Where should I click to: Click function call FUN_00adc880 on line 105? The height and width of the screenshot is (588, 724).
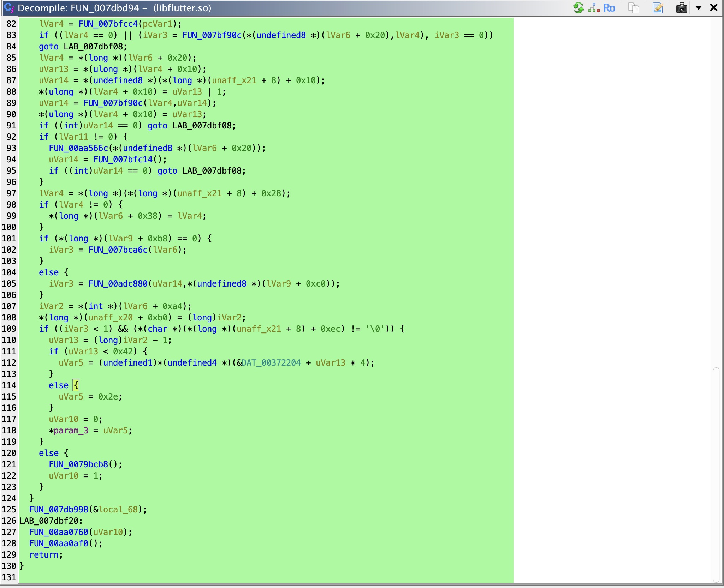tap(118, 284)
